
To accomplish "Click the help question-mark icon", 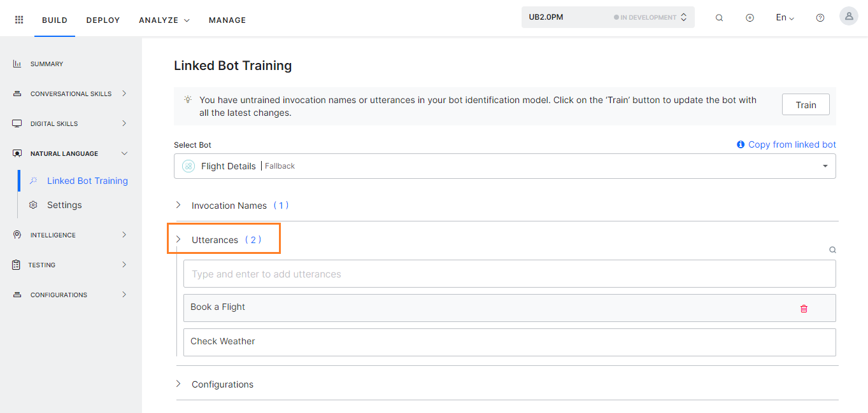I will click(x=820, y=17).
